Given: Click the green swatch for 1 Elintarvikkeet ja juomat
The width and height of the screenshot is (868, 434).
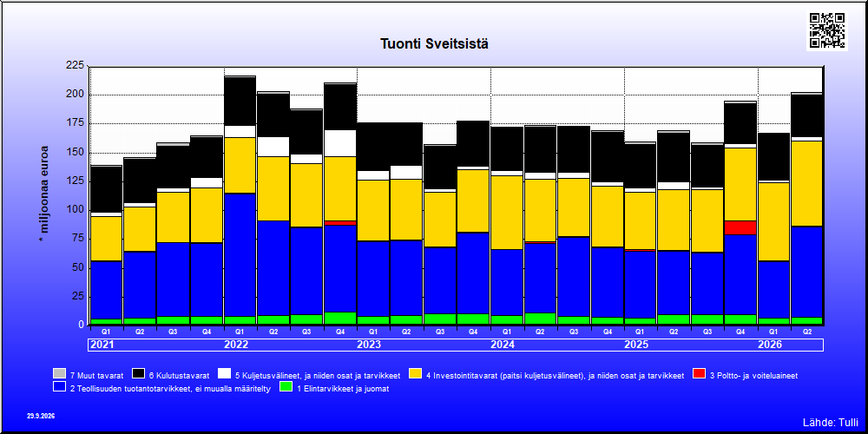Looking at the screenshot, I should [286, 387].
